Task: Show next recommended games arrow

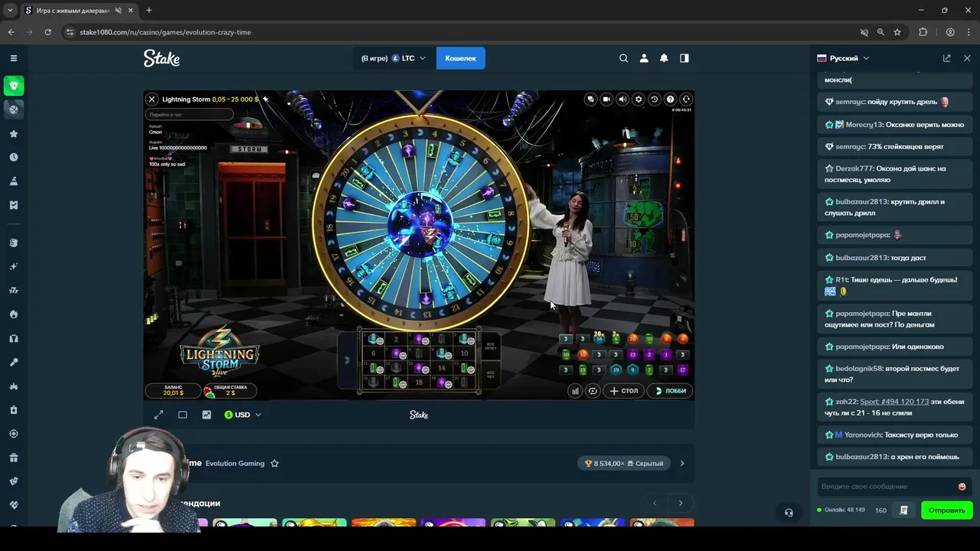Action: tap(681, 503)
